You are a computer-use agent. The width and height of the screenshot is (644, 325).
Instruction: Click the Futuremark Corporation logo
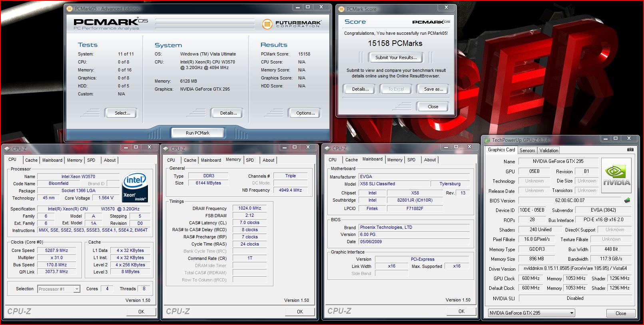(292, 24)
